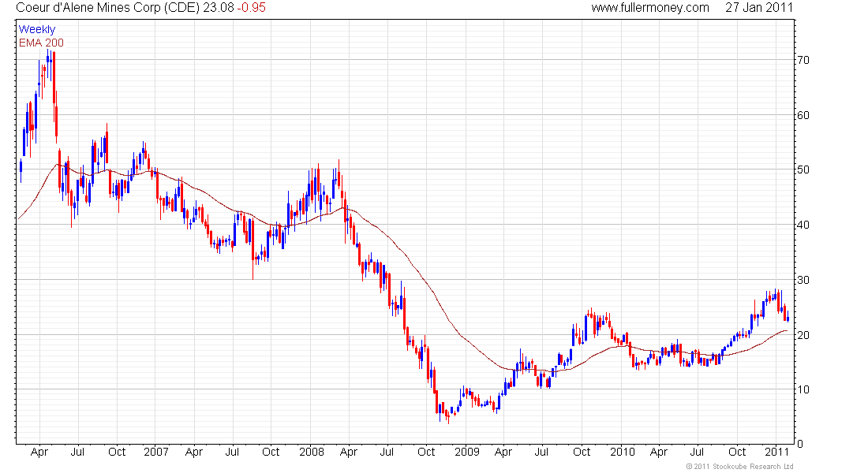Click the 30 price axis label
This screenshot has width=868, height=473.
[803, 280]
